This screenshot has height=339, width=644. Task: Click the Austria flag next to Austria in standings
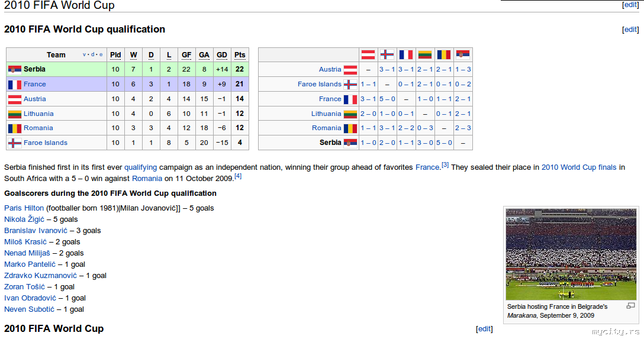[x=15, y=99]
